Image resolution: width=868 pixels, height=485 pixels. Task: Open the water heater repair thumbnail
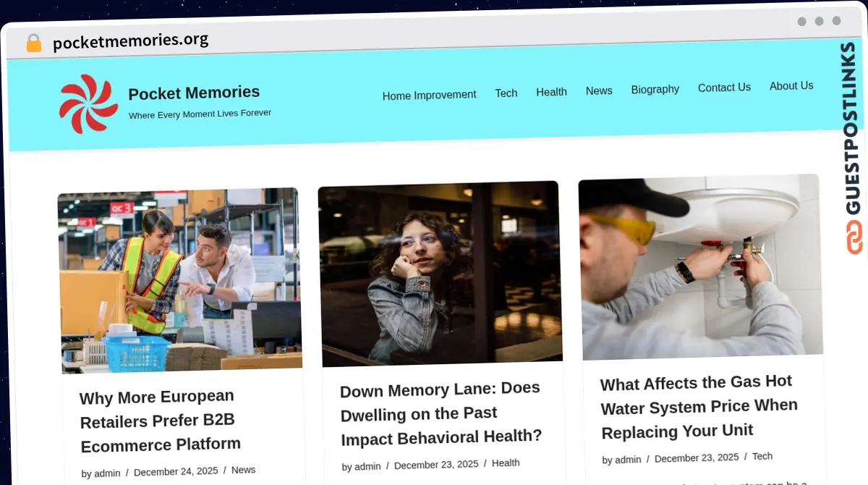700,266
